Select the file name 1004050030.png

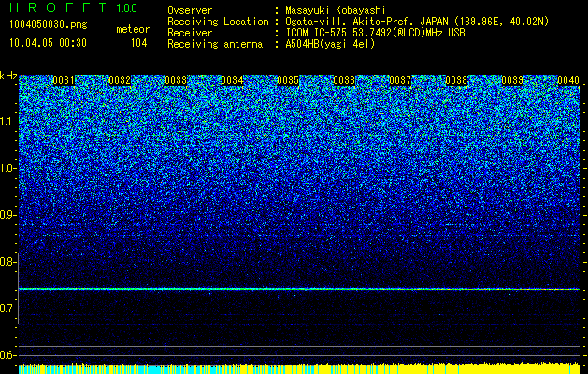[49, 25]
